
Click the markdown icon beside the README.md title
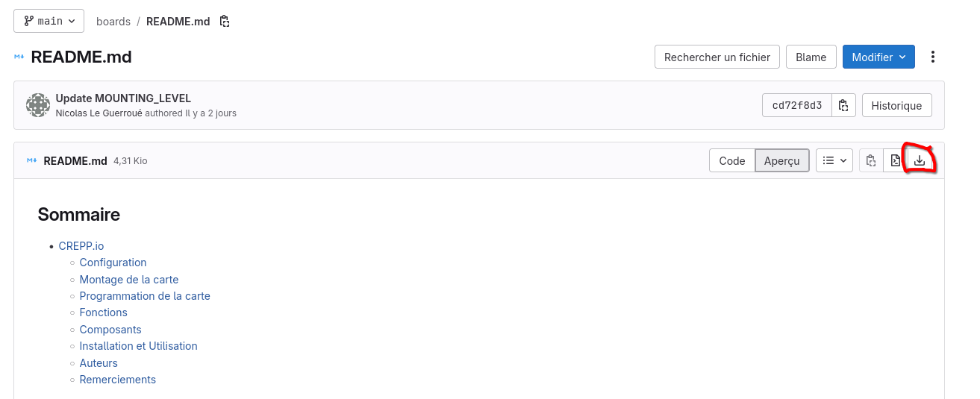point(19,57)
